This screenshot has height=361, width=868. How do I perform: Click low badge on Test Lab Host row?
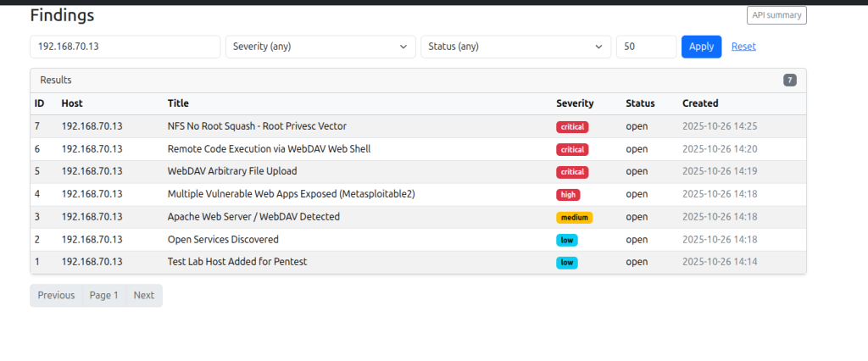pyautogui.click(x=566, y=263)
